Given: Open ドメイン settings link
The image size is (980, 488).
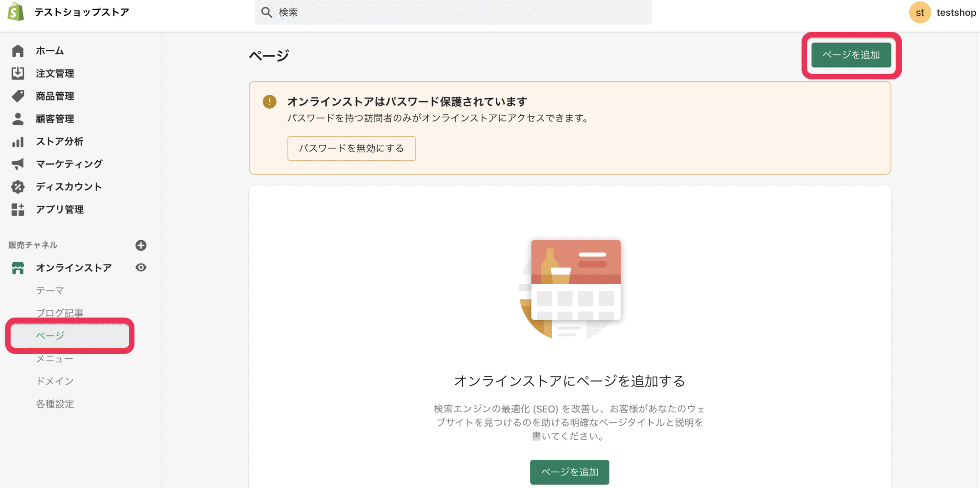Looking at the screenshot, I should (x=55, y=381).
